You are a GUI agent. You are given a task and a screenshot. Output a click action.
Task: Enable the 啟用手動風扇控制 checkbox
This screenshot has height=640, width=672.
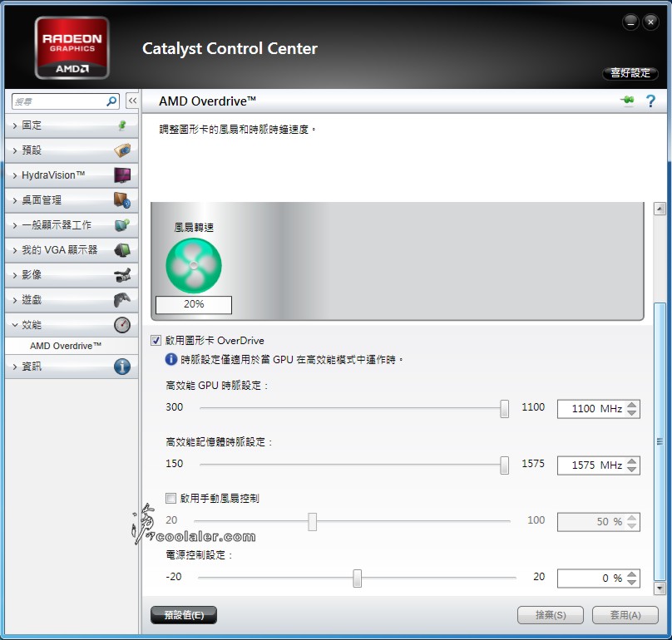(x=170, y=498)
